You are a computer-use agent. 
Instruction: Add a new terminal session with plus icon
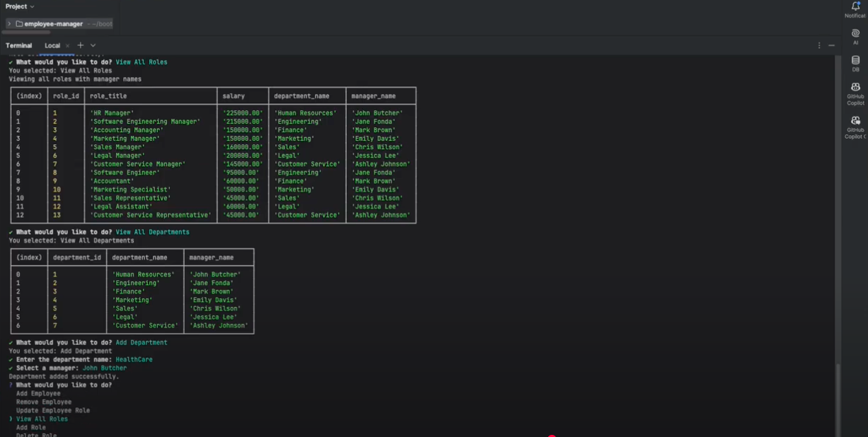pyautogui.click(x=80, y=45)
